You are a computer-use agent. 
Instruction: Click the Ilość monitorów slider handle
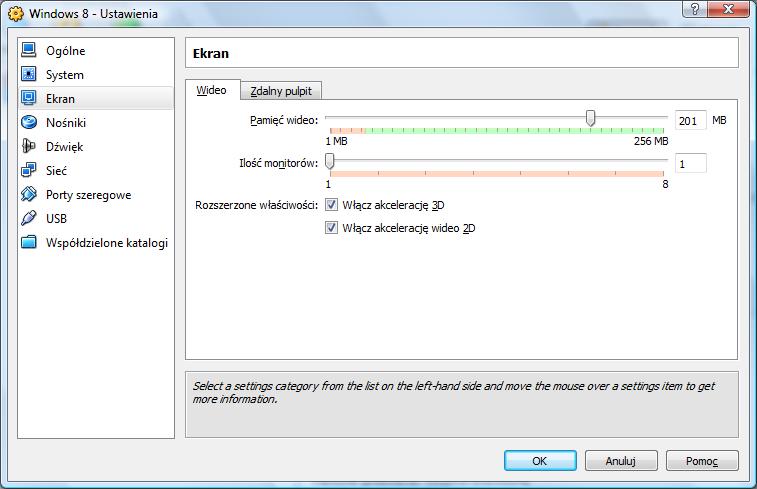click(330, 162)
